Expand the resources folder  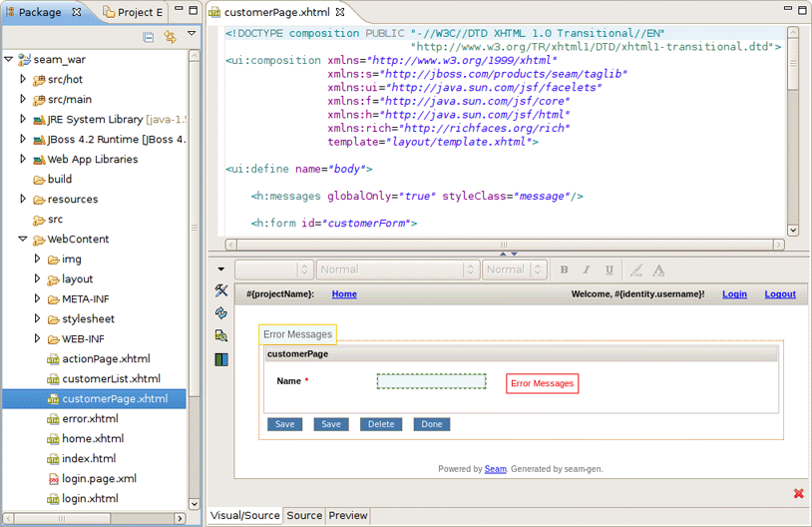[x=23, y=199]
